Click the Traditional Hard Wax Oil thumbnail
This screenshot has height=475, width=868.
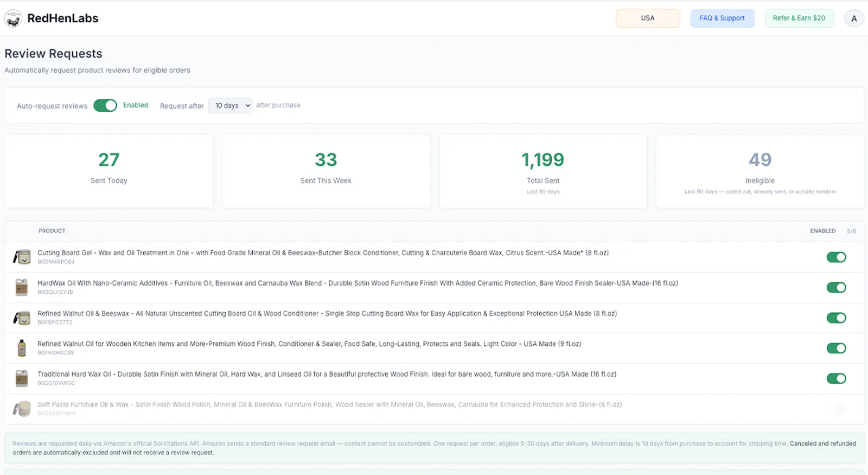tap(22, 378)
